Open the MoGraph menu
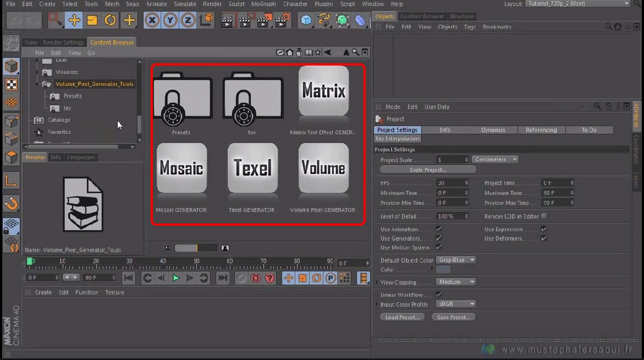The height and width of the screenshot is (360, 644). (263, 4)
